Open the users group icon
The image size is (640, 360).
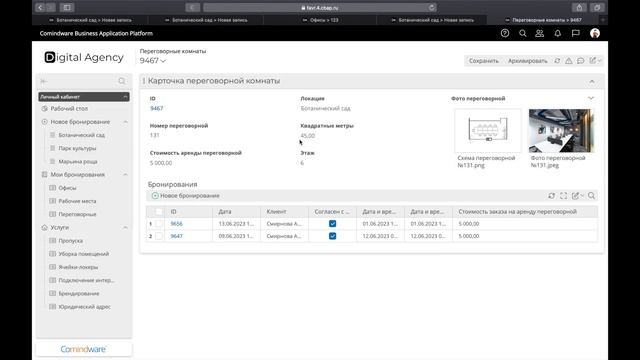[540, 33]
